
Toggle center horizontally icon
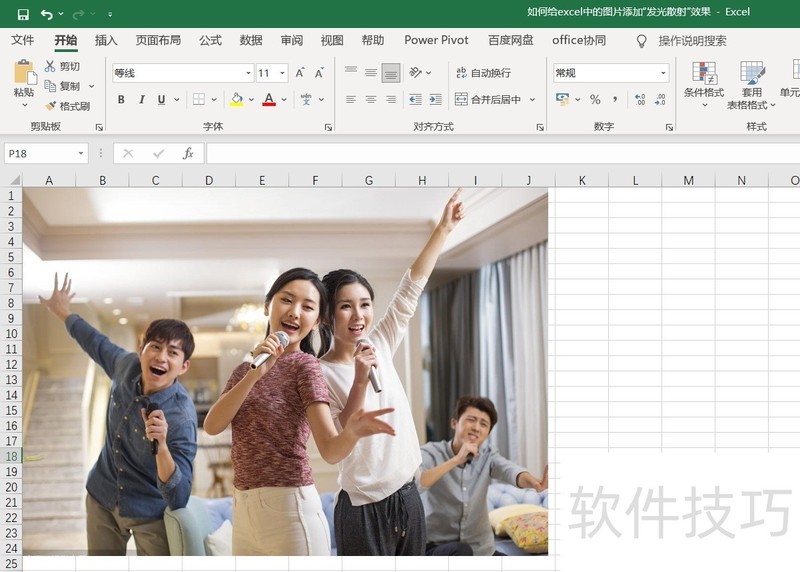coord(371,100)
